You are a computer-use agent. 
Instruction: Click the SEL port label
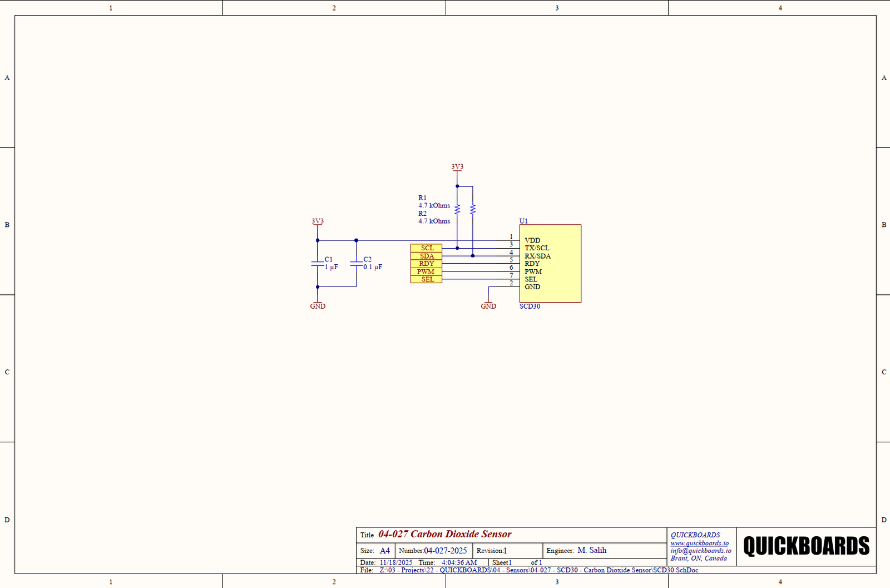pos(426,279)
